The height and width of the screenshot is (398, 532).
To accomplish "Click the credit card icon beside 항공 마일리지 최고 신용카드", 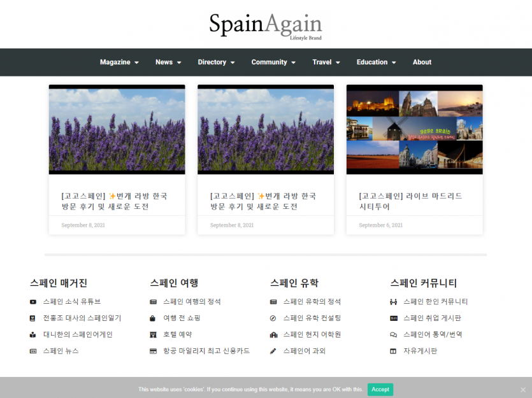I will coord(152,351).
